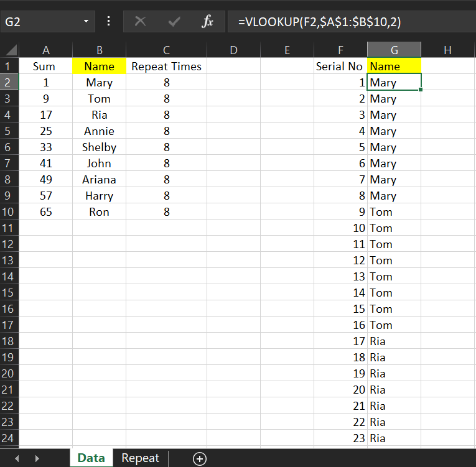Switch to the Repeat sheet tab
476x467 pixels.
[140, 458]
